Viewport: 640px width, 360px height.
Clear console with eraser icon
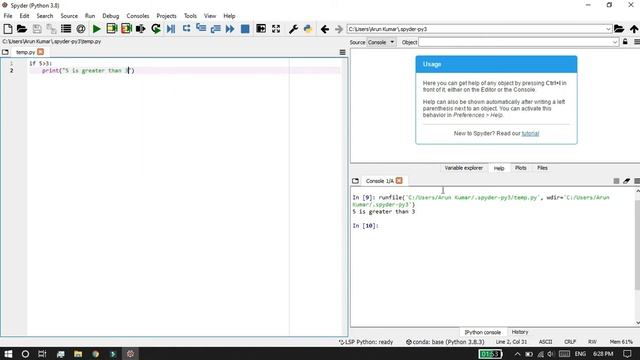[x=627, y=181]
